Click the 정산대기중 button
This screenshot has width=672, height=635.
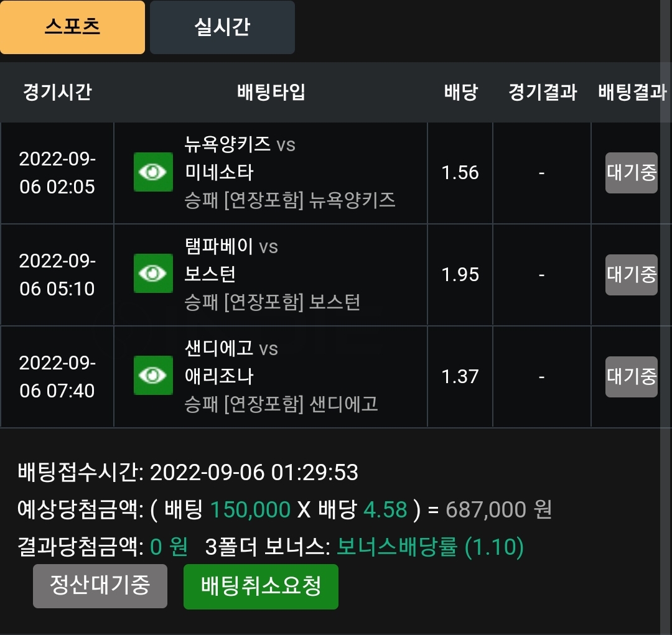pos(100,586)
